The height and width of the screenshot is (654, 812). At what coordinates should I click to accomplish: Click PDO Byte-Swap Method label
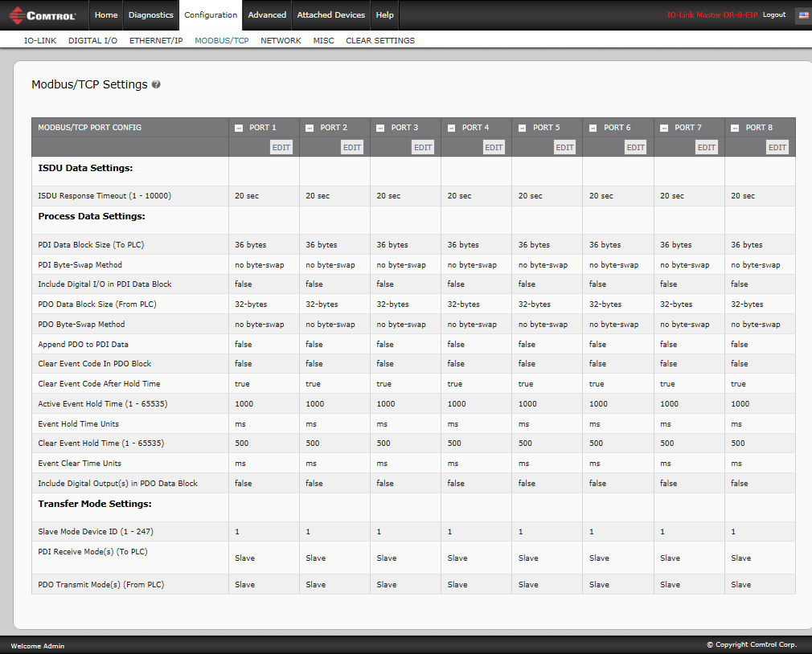[81, 324]
